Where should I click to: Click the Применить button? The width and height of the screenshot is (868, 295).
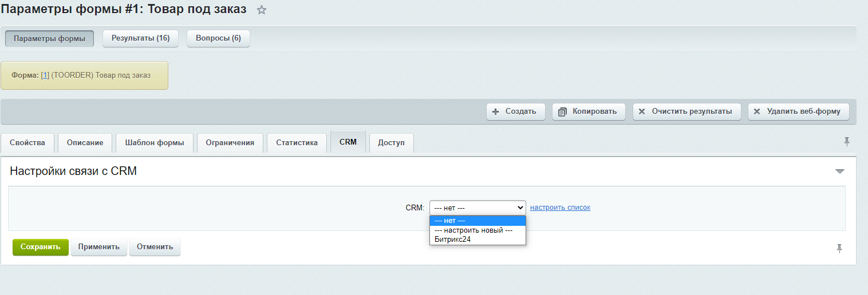(99, 247)
